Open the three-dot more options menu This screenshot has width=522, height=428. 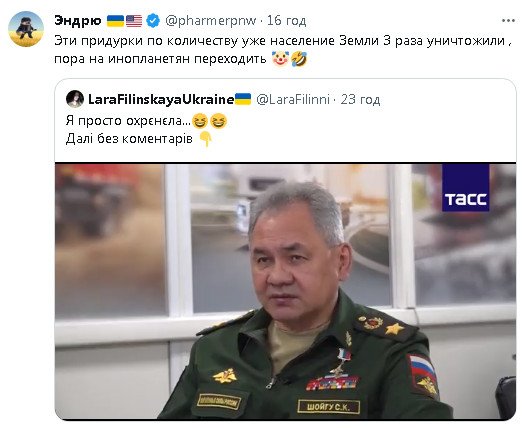pyautogui.click(x=508, y=21)
